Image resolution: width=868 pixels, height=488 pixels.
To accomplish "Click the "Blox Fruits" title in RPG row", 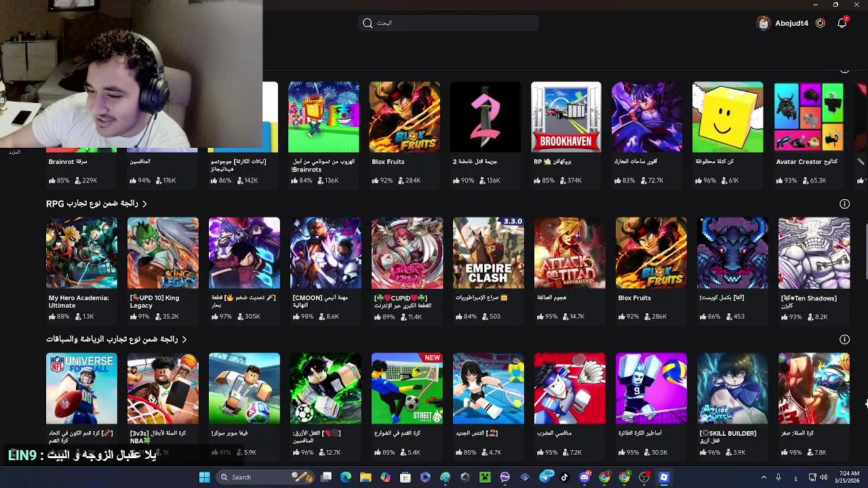I will (635, 298).
